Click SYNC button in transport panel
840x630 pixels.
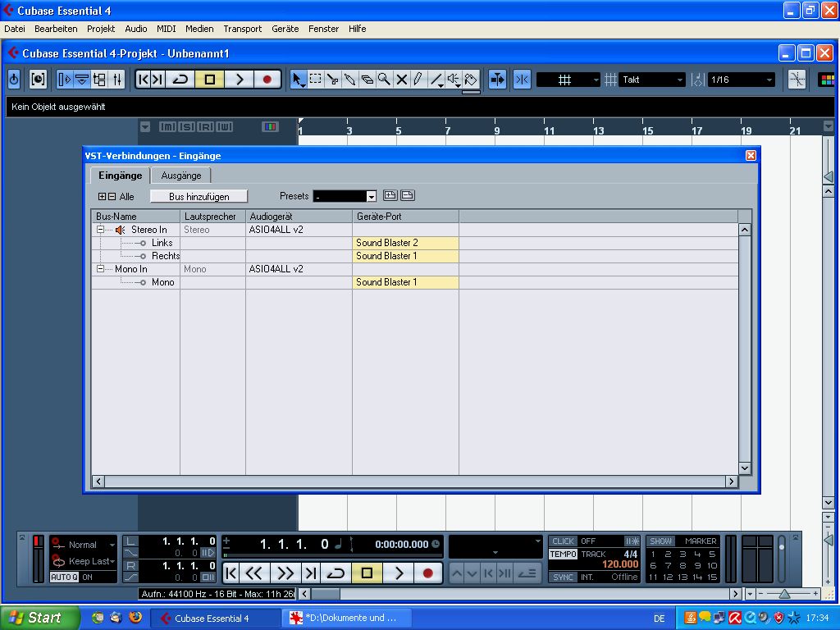click(x=563, y=577)
